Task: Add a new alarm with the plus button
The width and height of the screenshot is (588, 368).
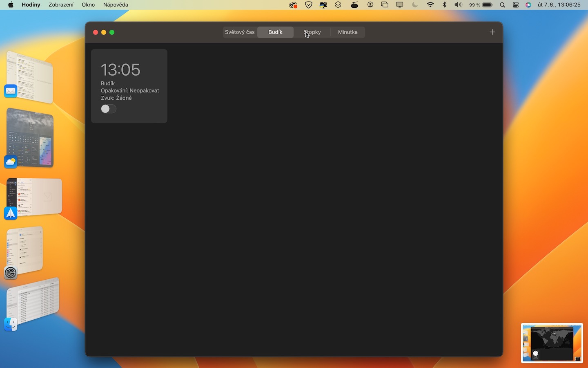Action: (x=492, y=32)
